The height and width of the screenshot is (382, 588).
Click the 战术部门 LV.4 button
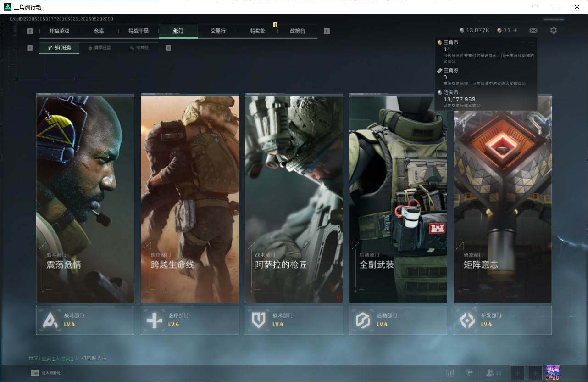294,320
